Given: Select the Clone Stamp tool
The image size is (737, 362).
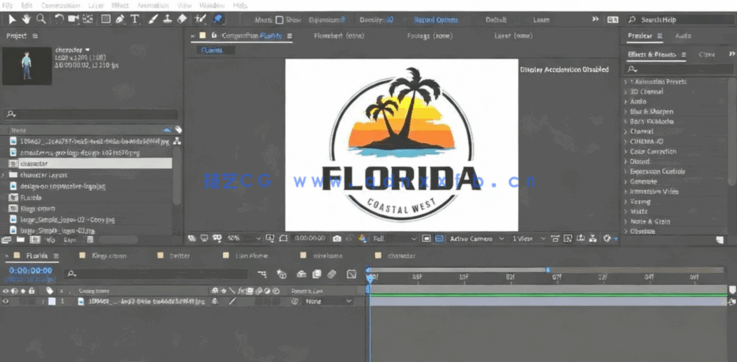Looking at the screenshot, I should pyautogui.click(x=167, y=19).
